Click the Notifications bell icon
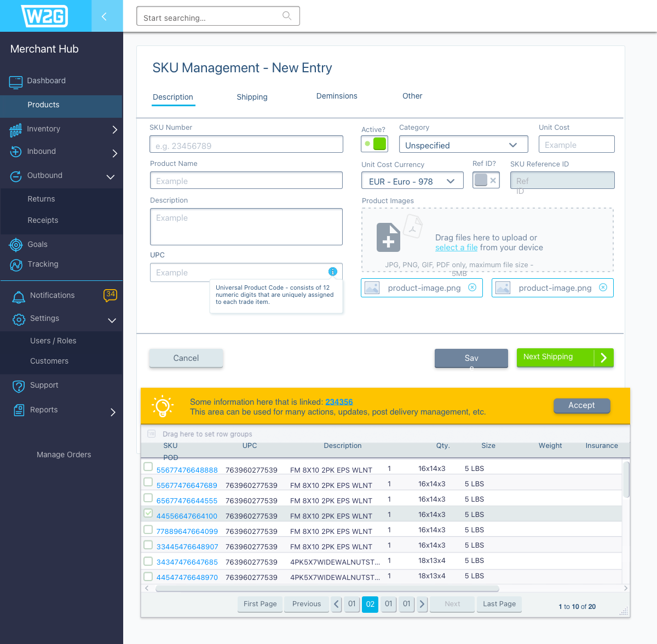 click(19, 296)
